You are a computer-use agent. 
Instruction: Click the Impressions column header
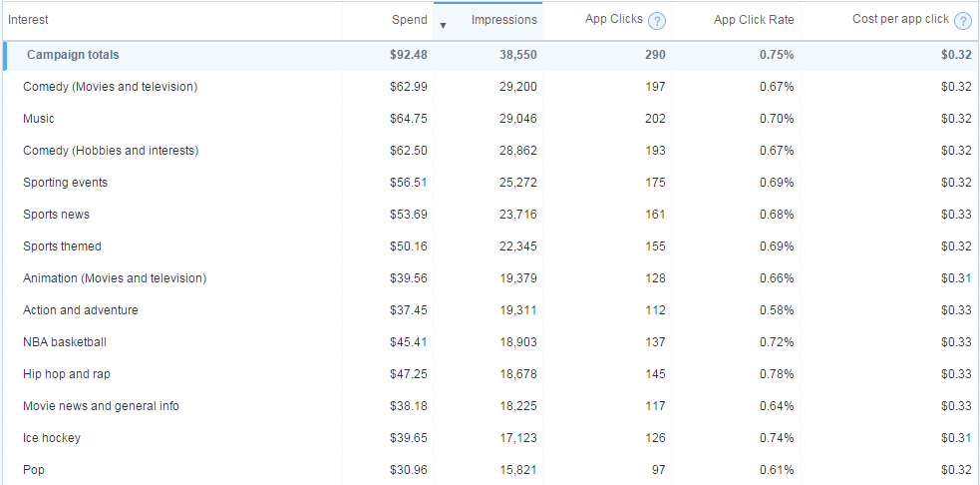point(503,20)
